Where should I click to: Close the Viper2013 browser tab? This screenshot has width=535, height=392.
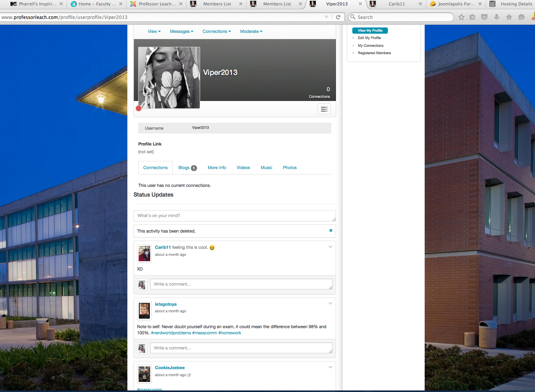point(360,4)
